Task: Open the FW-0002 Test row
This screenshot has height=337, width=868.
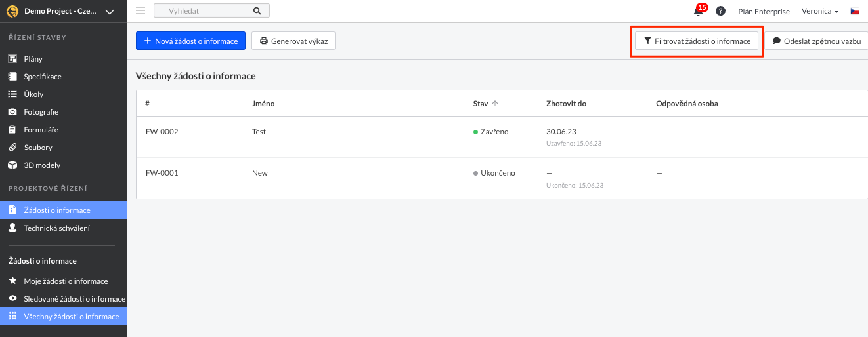Action: 259,132
